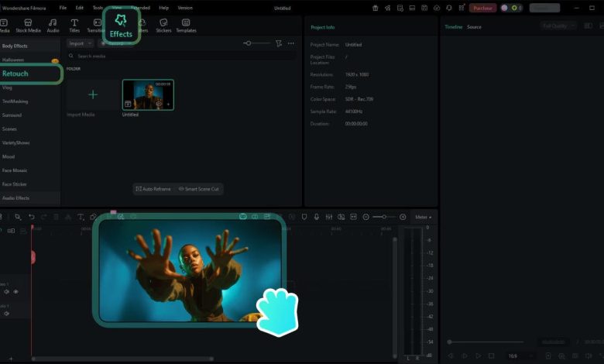Screen dimensions: 604x364
Task: Click the Smart Scene Cut button
Action: [199, 189]
